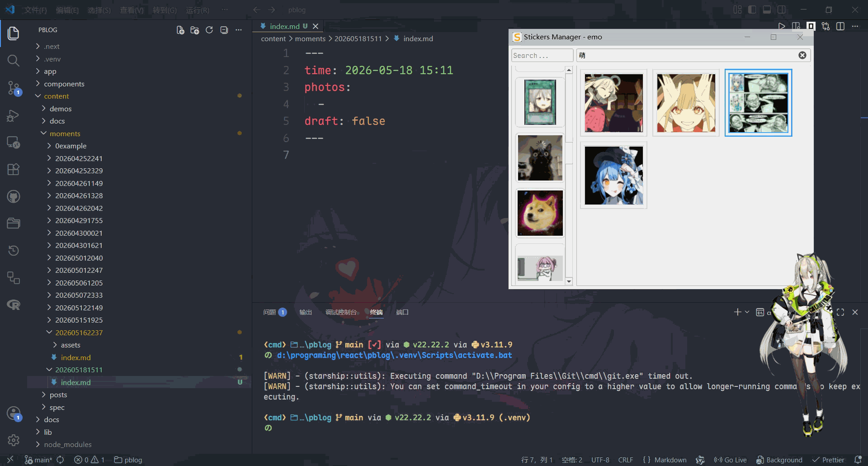Open the Project Manager folder icon
This screenshot has height=466, width=868.
(13, 223)
